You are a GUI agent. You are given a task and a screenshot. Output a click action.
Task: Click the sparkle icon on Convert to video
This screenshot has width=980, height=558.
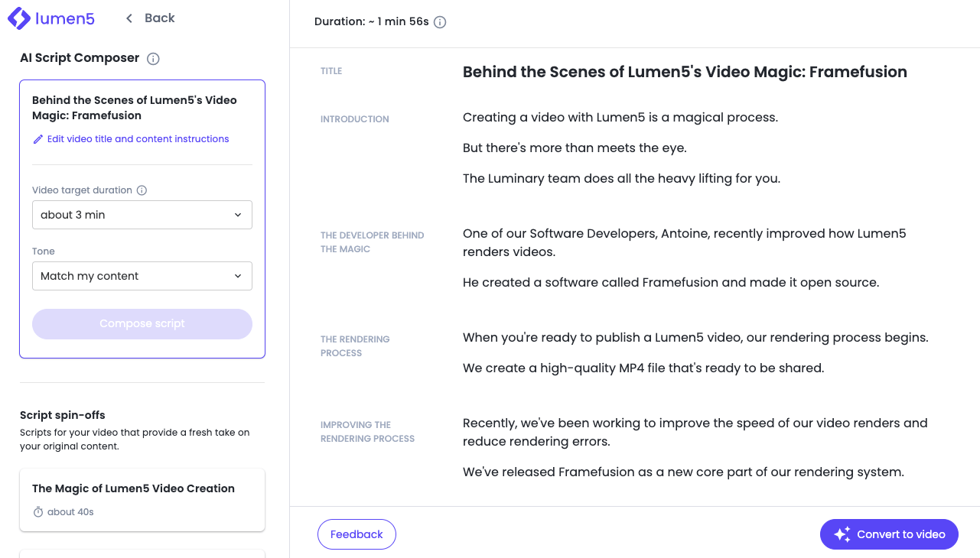tap(842, 534)
